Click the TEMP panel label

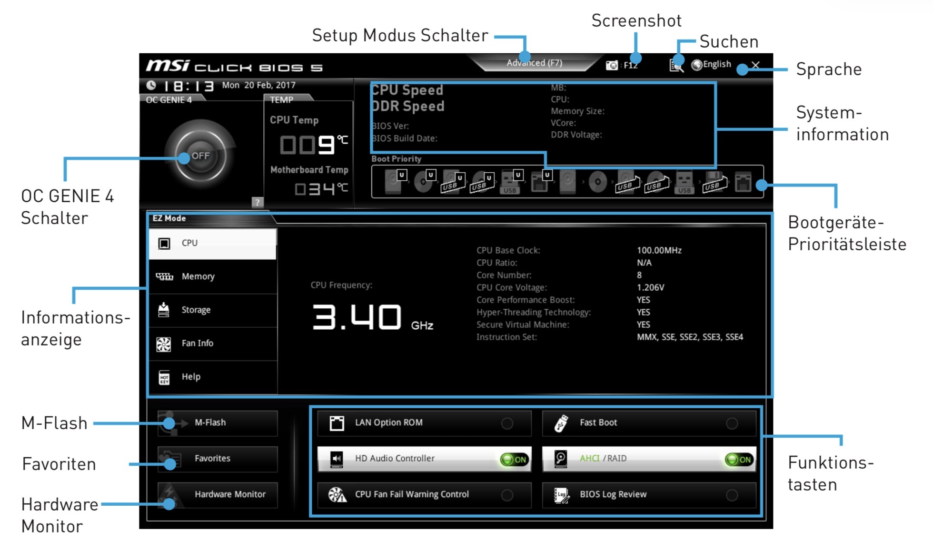point(282,100)
